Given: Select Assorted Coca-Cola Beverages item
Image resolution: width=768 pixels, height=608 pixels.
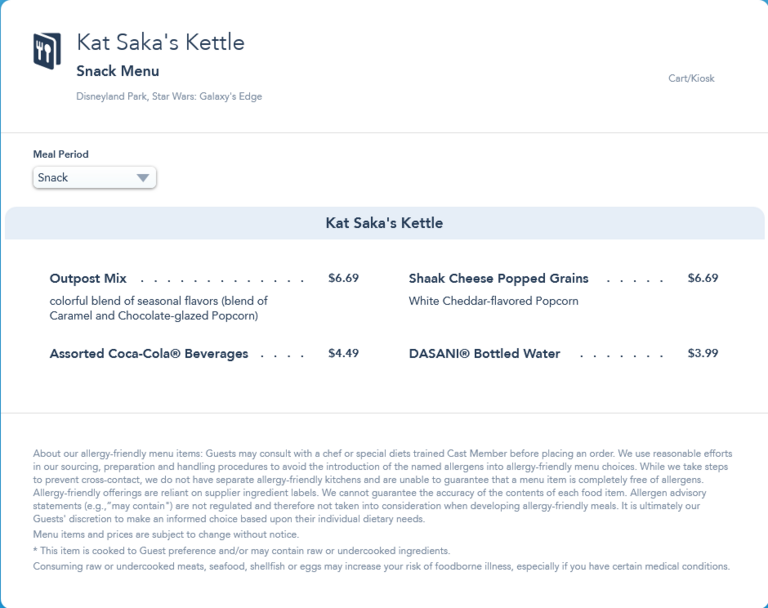Looking at the screenshot, I should tap(148, 353).
